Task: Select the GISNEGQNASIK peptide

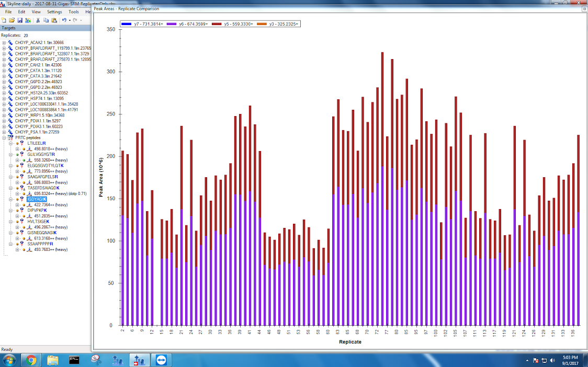Action: point(42,233)
